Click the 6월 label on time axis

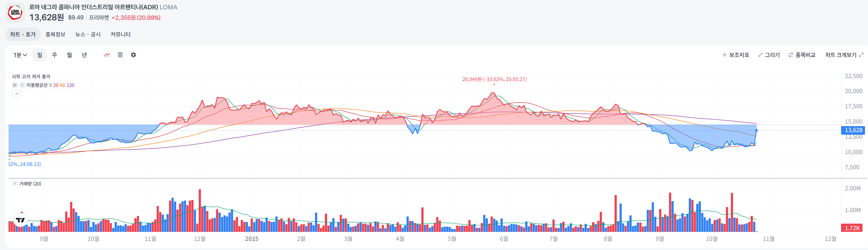pos(504,239)
